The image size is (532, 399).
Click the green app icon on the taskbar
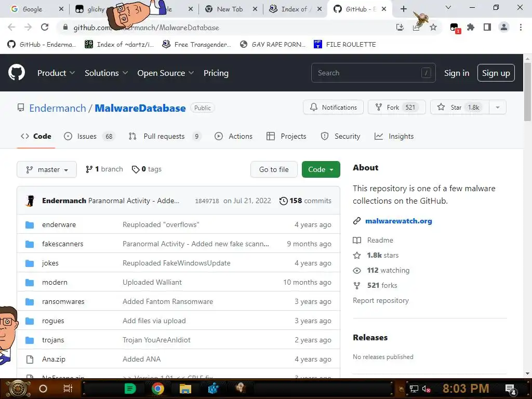tap(130, 389)
